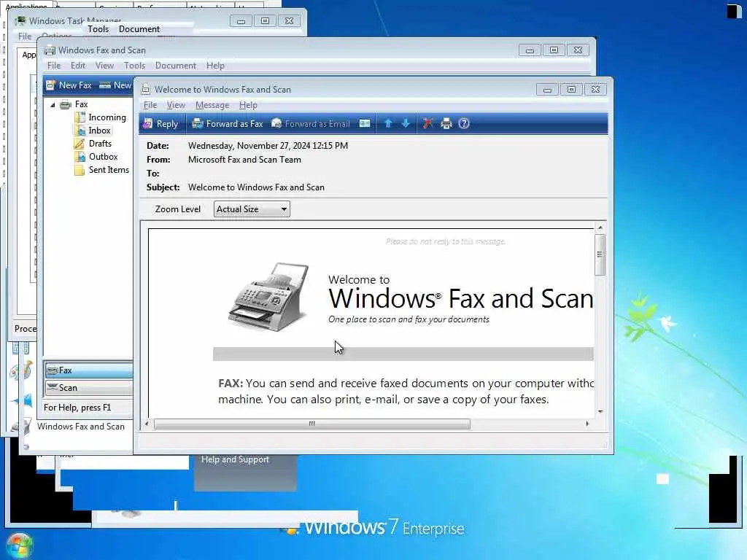
Task: Minimize the welcome message window
Action: coord(547,90)
